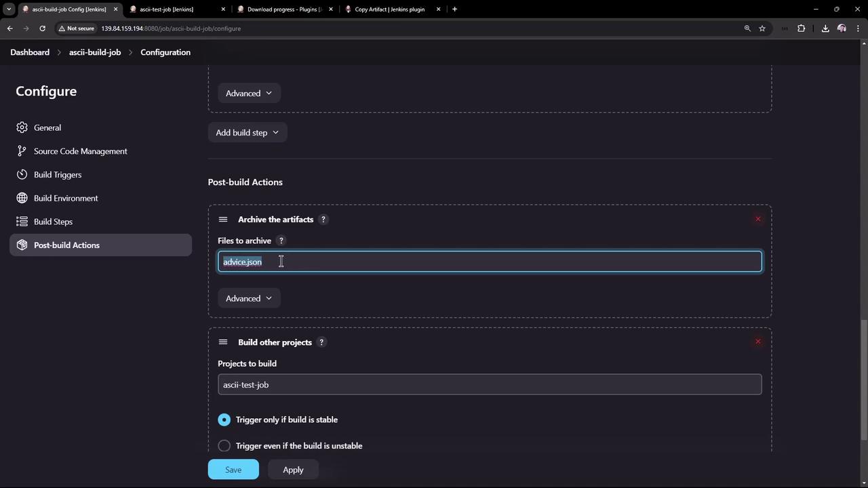Close the ascii-build-job Config tab
The height and width of the screenshot is (488, 868).
pyautogui.click(x=115, y=9)
